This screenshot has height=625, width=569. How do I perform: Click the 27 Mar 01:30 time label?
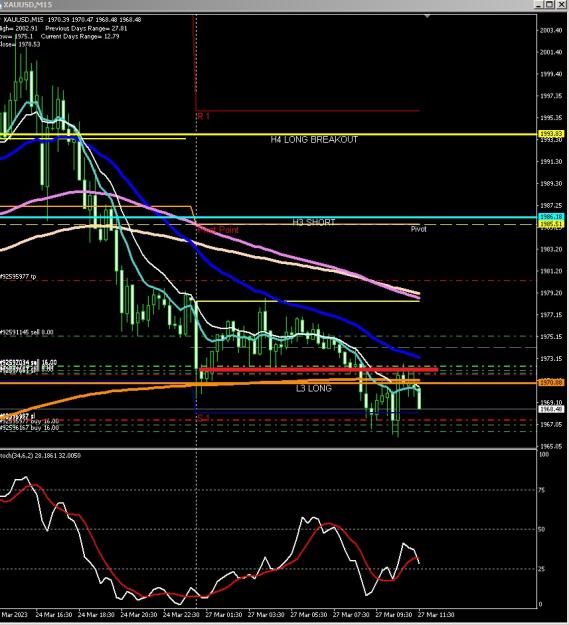coord(224,615)
